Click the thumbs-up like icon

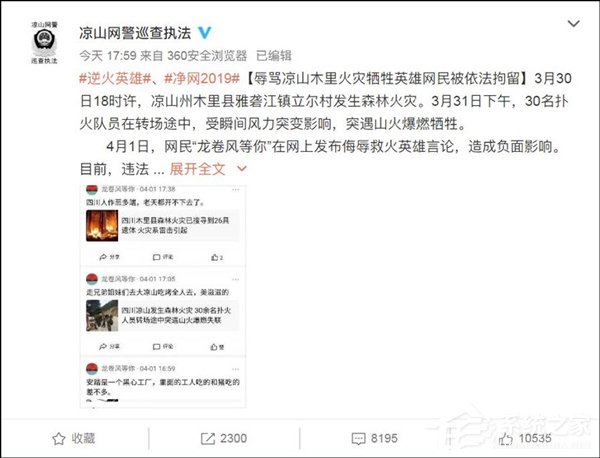tap(505, 439)
